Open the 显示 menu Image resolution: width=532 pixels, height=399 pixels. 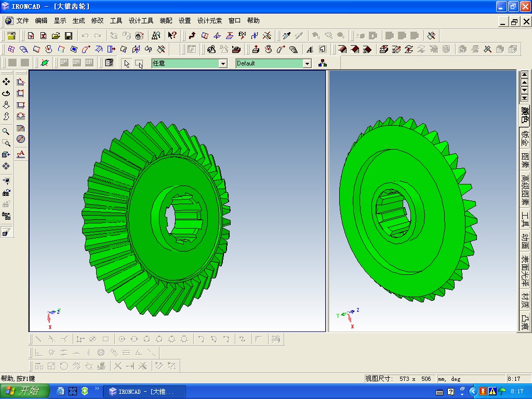tap(60, 21)
